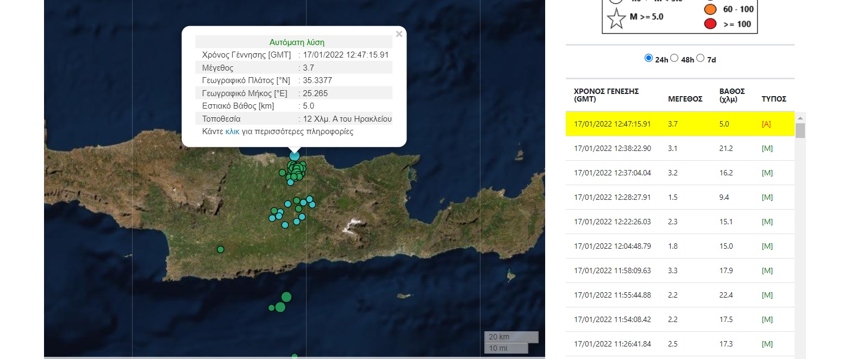Click the scroll up arrow of earthquake list
Image resolution: width=868 pixels, height=359 pixels.
tap(800, 118)
